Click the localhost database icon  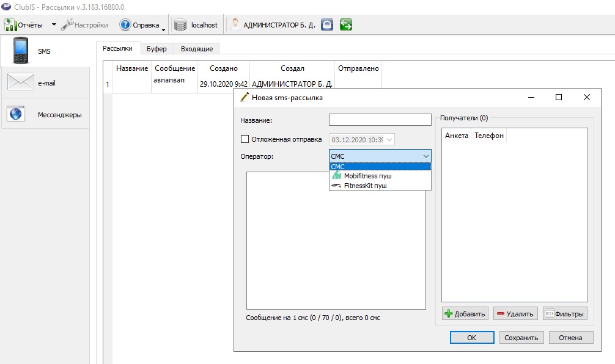[180, 24]
